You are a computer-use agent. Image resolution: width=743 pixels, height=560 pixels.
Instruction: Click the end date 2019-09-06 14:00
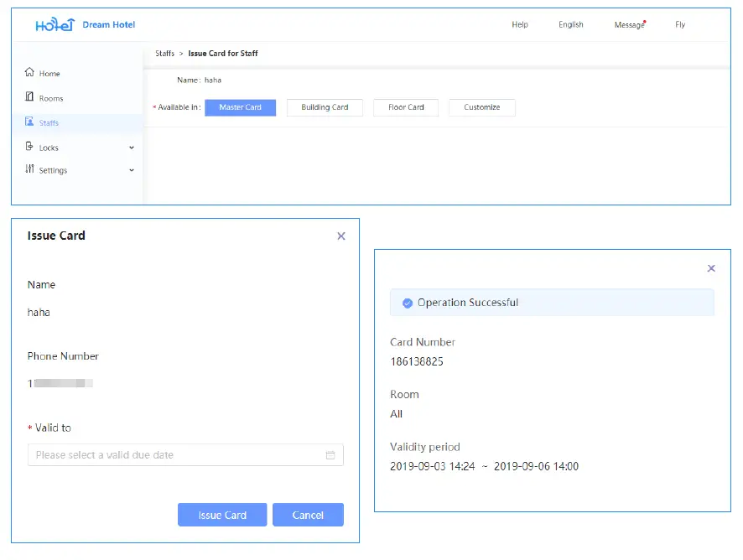tap(536, 467)
